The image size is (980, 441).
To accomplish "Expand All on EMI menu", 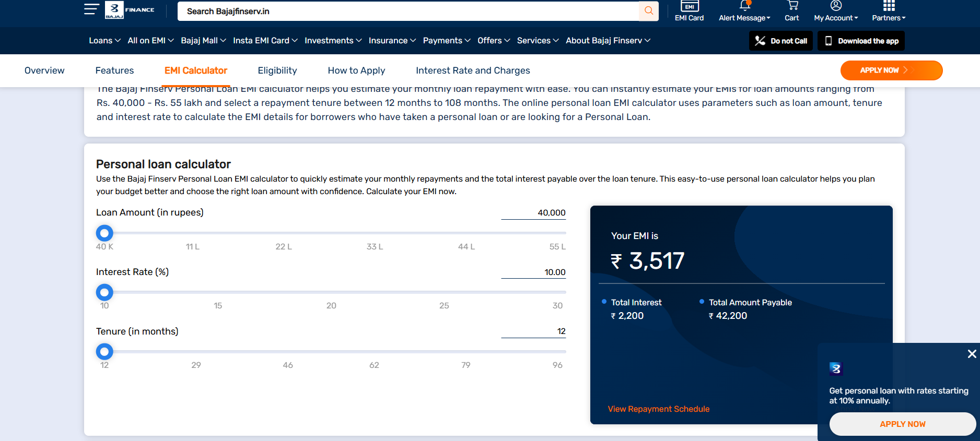I will [150, 41].
